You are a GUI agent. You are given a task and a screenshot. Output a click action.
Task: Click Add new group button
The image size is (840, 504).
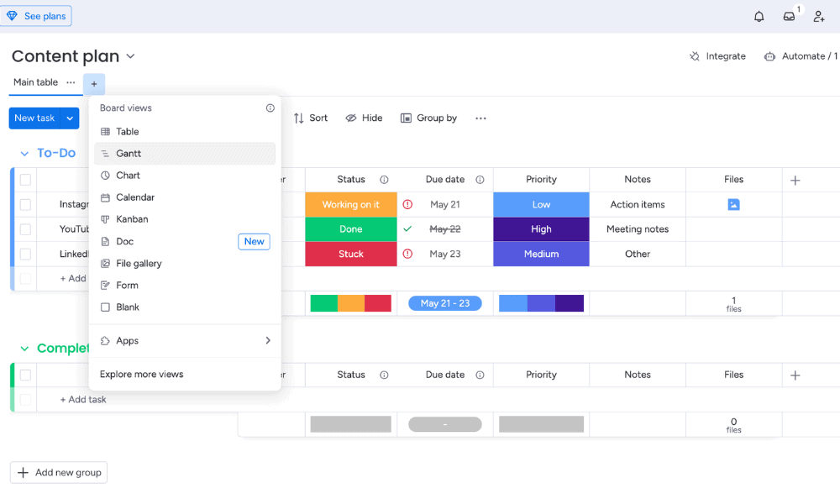point(59,473)
